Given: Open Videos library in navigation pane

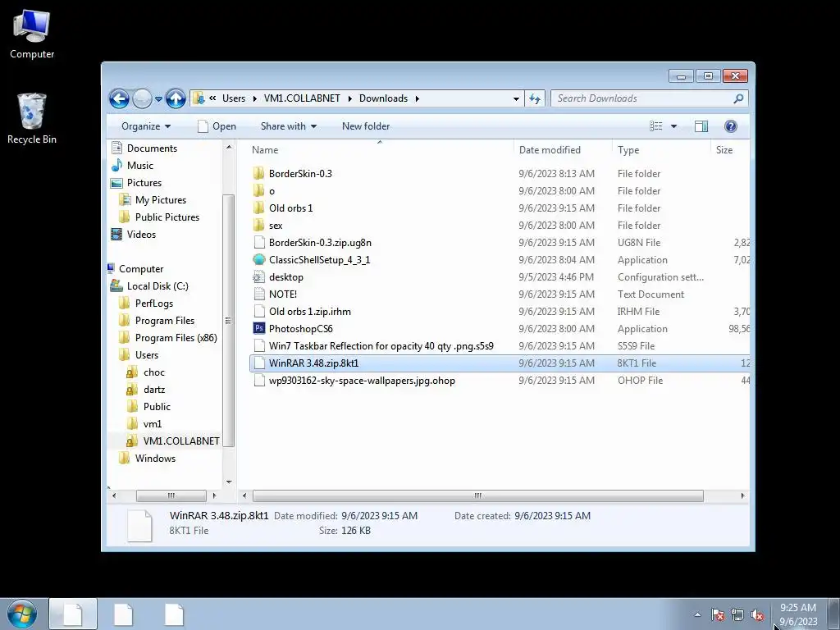Looking at the screenshot, I should point(141,234).
